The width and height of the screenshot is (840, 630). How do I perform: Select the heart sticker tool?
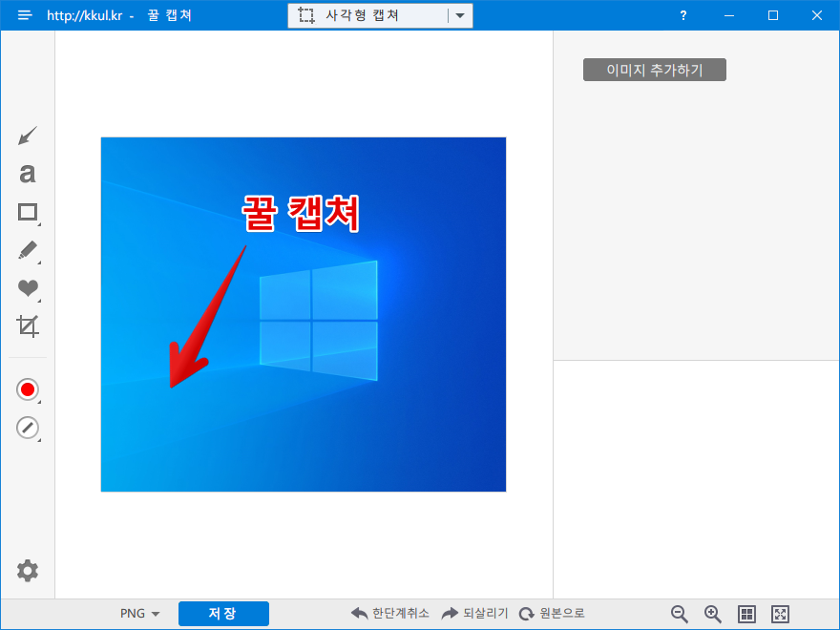pyautogui.click(x=28, y=288)
